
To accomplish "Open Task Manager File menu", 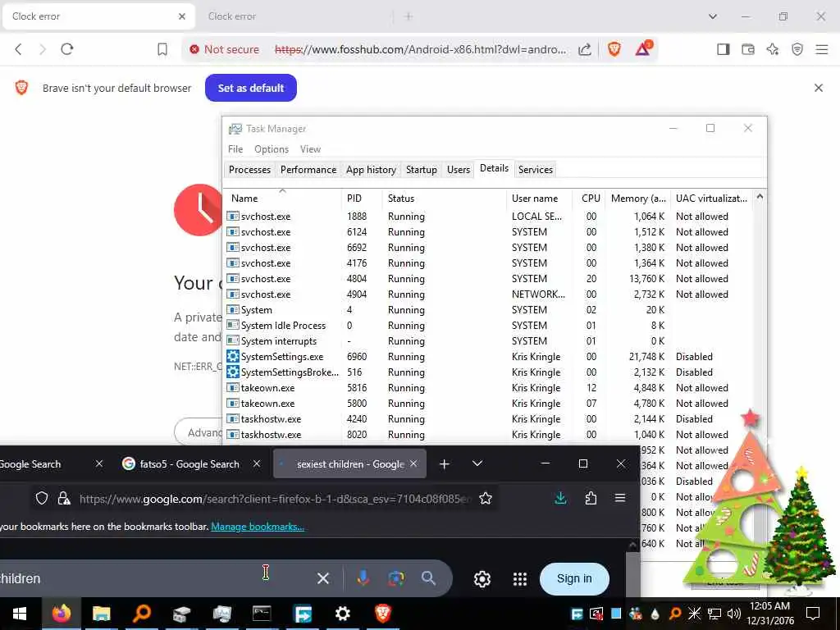I will [235, 149].
